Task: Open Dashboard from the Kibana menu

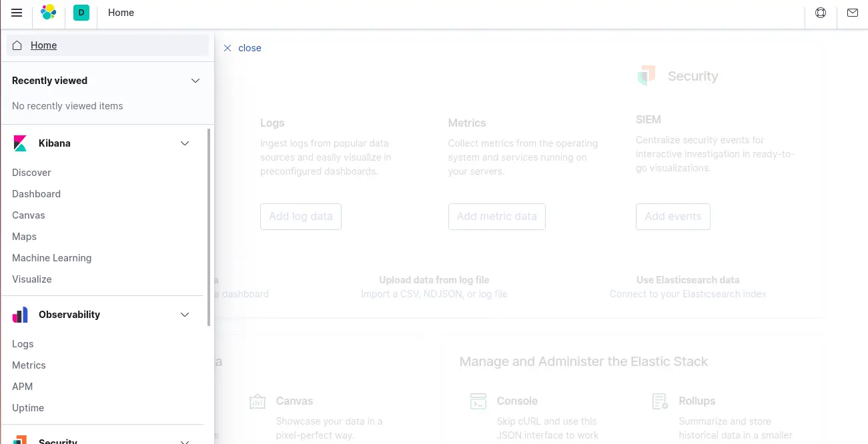Action: (x=36, y=194)
